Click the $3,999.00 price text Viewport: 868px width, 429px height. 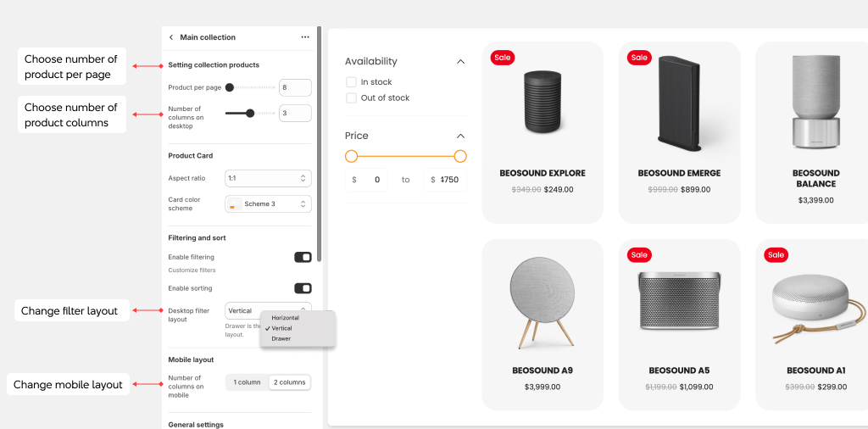pyautogui.click(x=542, y=387)
